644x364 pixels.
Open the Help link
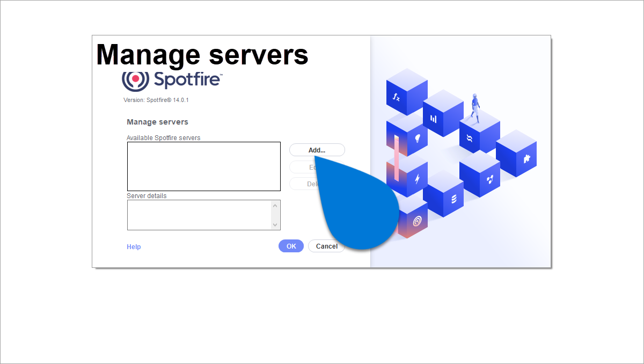coord(134,247)
